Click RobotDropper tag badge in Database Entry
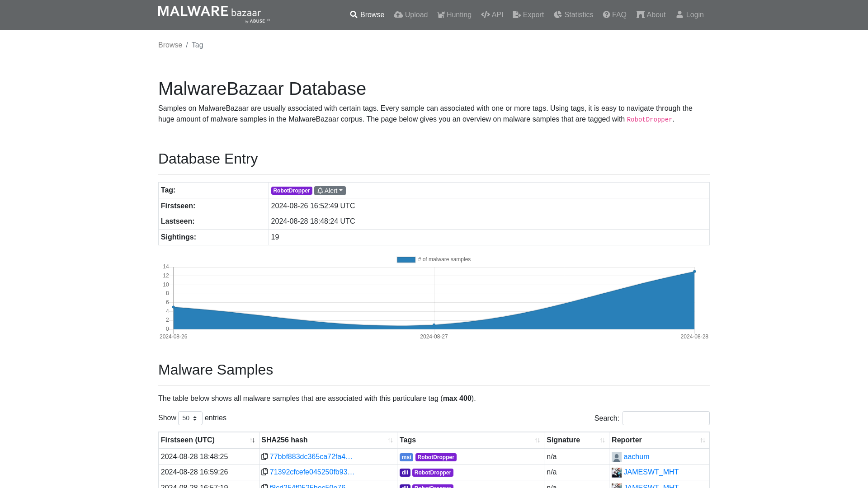 click(292, 191)
